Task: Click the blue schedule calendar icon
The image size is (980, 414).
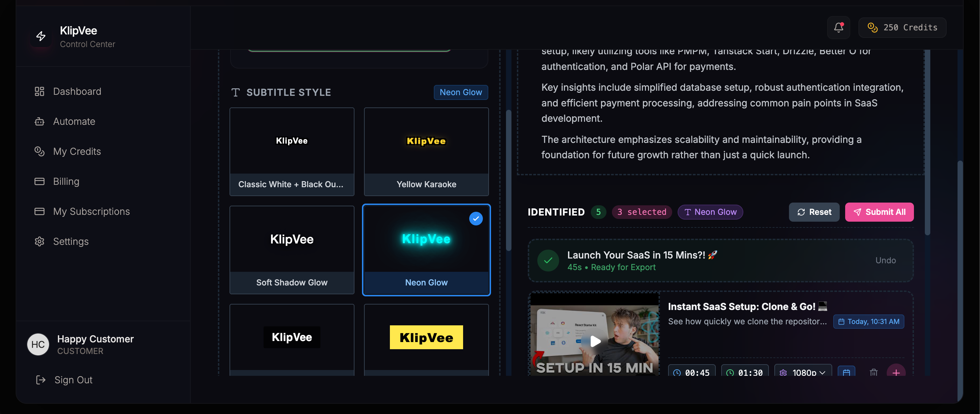Action: 847,372
